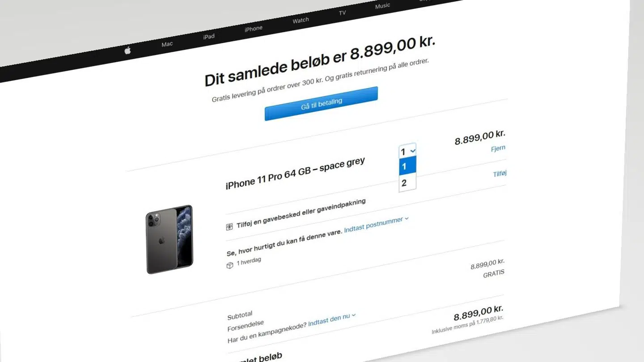This screenshot has height=362, width=644.
Task: Open the Music navigation item
Action: coord(382,6)
